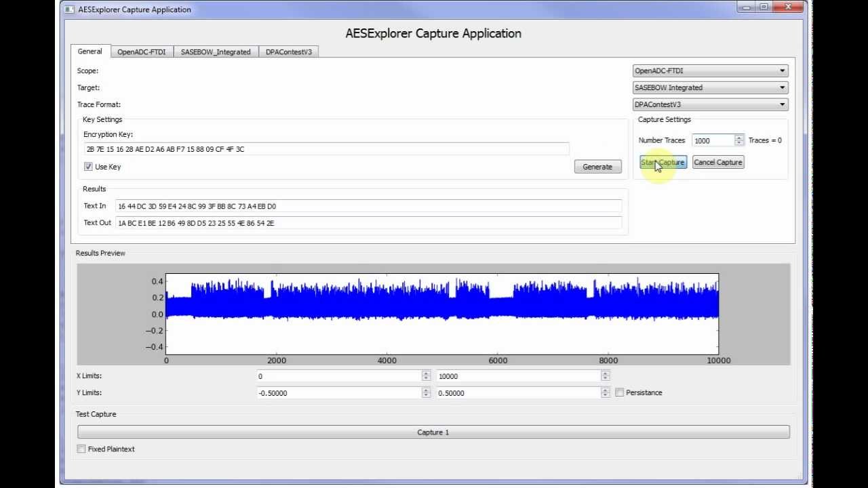
Task: Decrease the Number Traces value
Action: coord(739,143)
